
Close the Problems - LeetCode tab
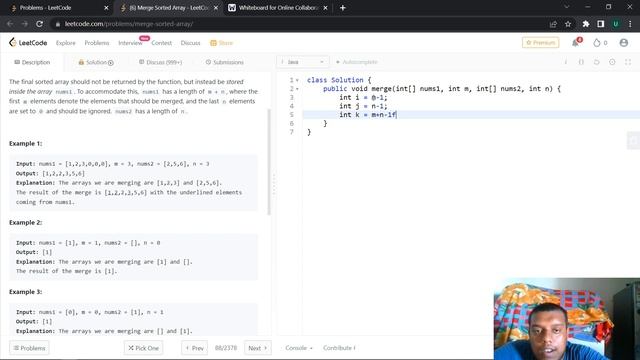106,8
